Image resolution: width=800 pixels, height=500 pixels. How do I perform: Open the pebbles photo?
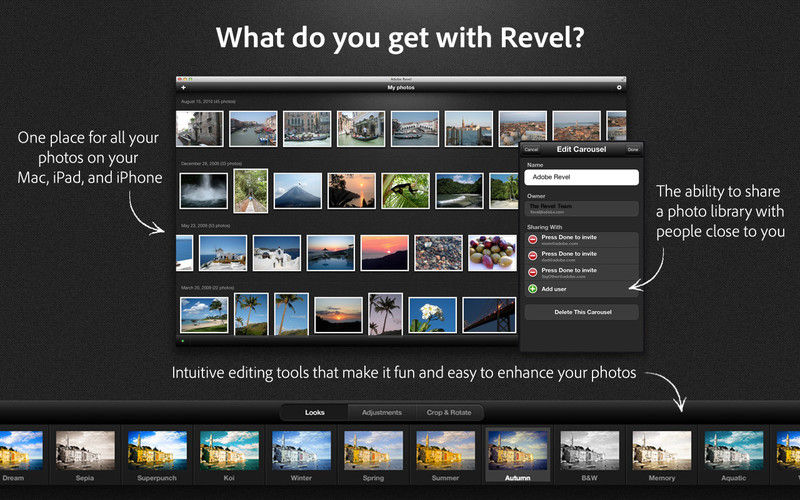click(x=438, y=253)
